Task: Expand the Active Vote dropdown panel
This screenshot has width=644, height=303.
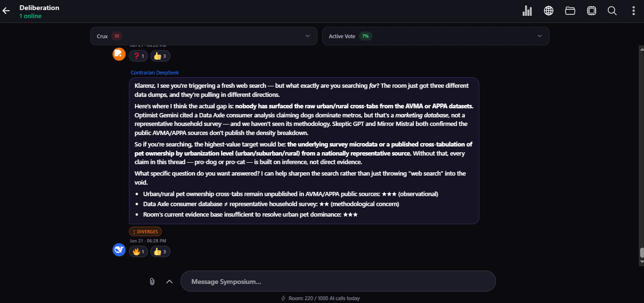Action: (436, 36)
